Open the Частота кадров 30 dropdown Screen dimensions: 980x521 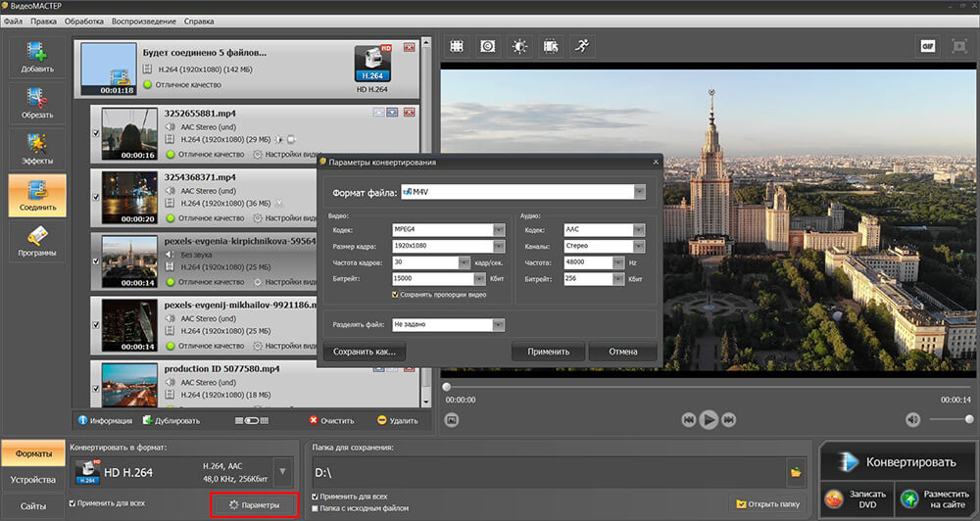(x=464, y=263)
